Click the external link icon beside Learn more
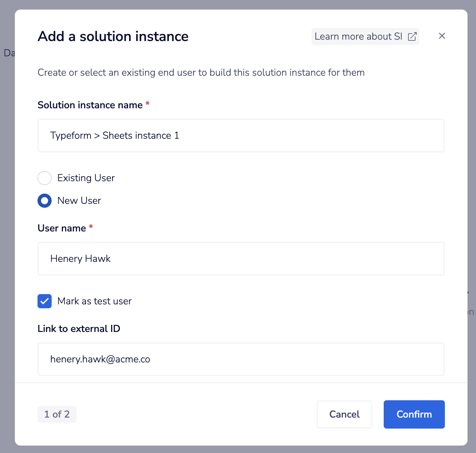Screen dimensions: 476x453 [x=412, y=36]
